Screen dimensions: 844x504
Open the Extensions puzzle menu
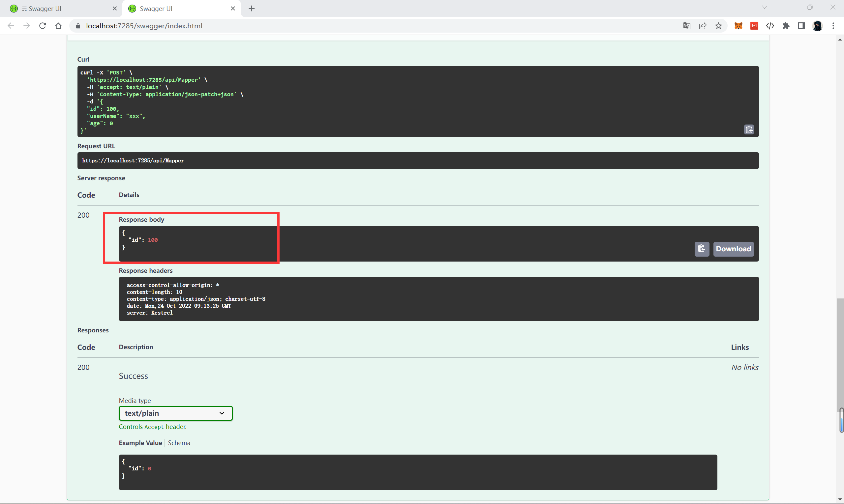(x=786, y=26)
